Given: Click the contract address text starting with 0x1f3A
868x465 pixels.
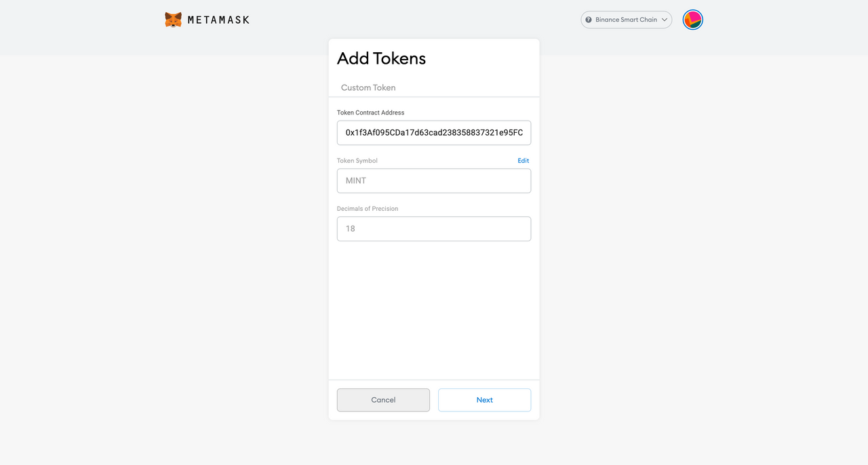Looking at the screenshot, I should (434, 133).
